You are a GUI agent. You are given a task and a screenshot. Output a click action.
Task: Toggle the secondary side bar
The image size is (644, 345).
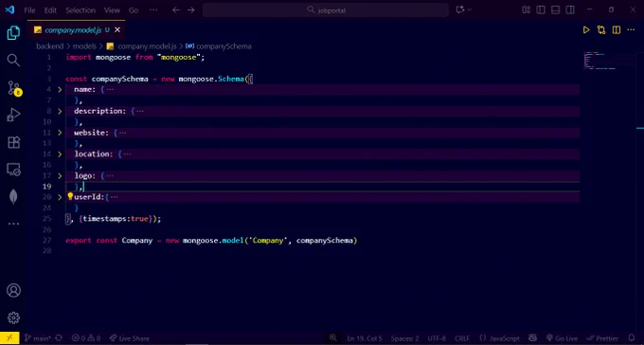(570, 9)
